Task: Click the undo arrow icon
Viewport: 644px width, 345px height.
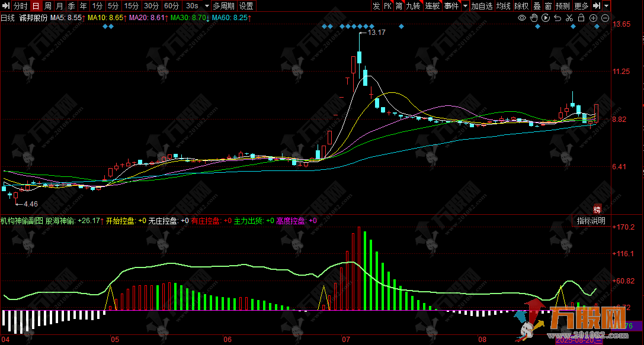Action: (558, 18)
